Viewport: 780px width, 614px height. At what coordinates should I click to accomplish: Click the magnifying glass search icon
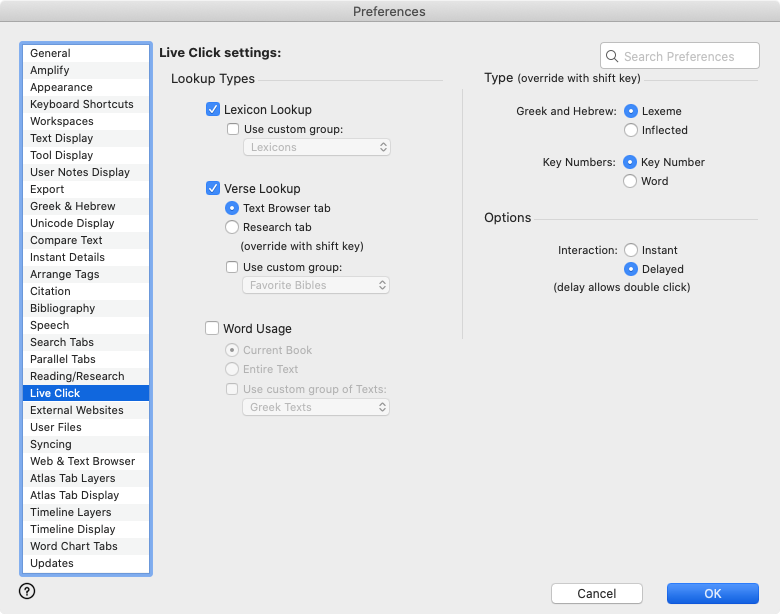[x=612, y=57]
